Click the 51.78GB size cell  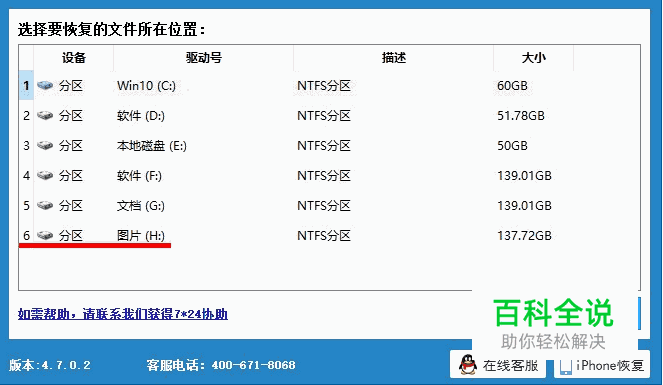click(521, 116)
